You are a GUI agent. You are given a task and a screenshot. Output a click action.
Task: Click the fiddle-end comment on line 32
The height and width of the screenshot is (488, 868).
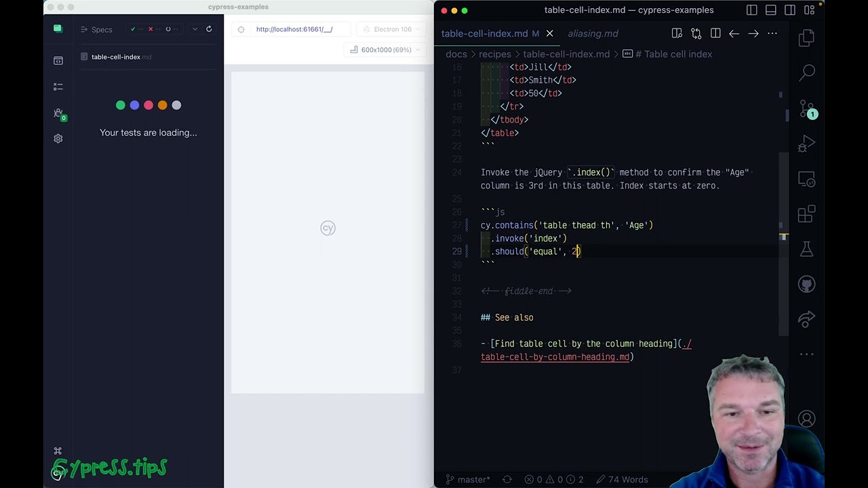pyautogui.click(x=526, y=291)
